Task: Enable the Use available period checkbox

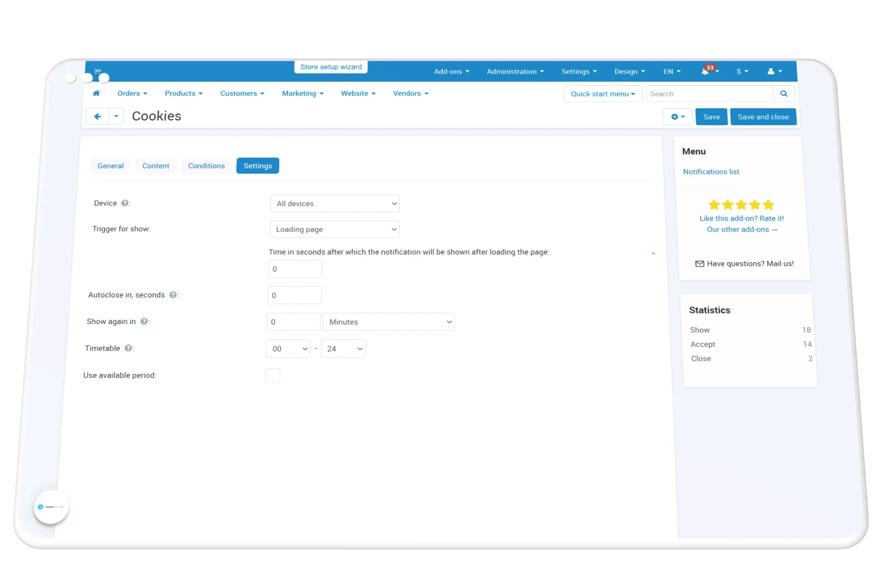Action: [273, 375]
